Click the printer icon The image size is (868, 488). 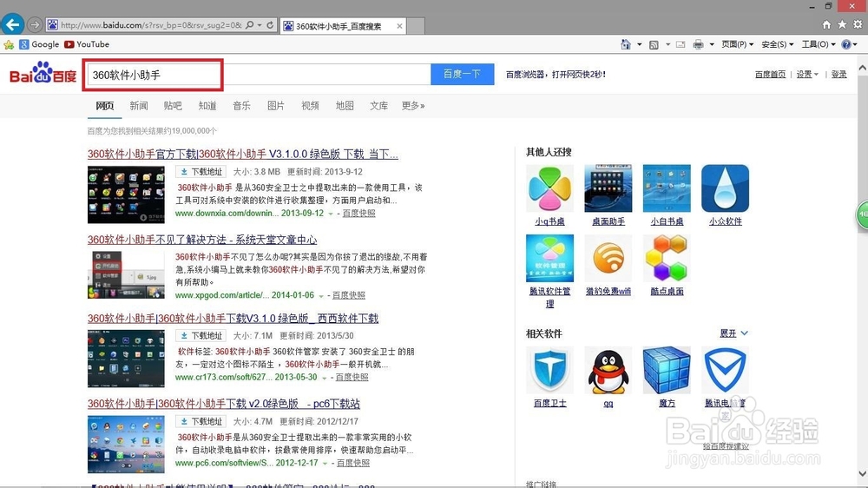(698, 44)
